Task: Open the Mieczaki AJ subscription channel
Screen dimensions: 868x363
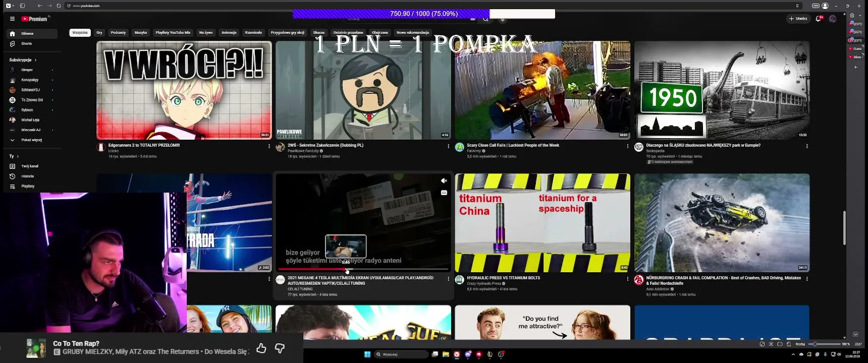Action: point(32,130)
